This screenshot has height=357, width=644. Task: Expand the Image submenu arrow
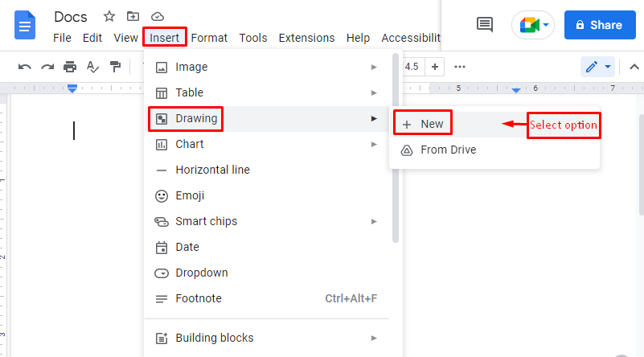pyautogui.click(x=374, y=67)
